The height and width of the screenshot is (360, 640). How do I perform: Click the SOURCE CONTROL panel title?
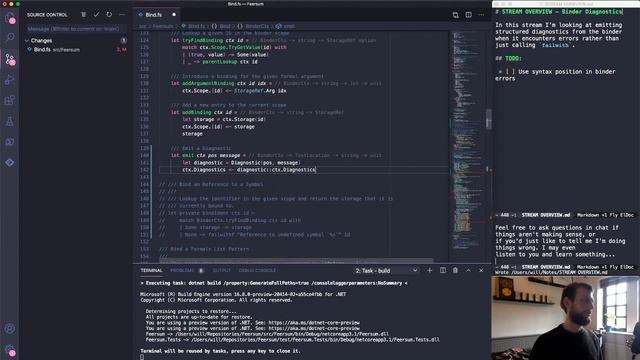[47, 15]
